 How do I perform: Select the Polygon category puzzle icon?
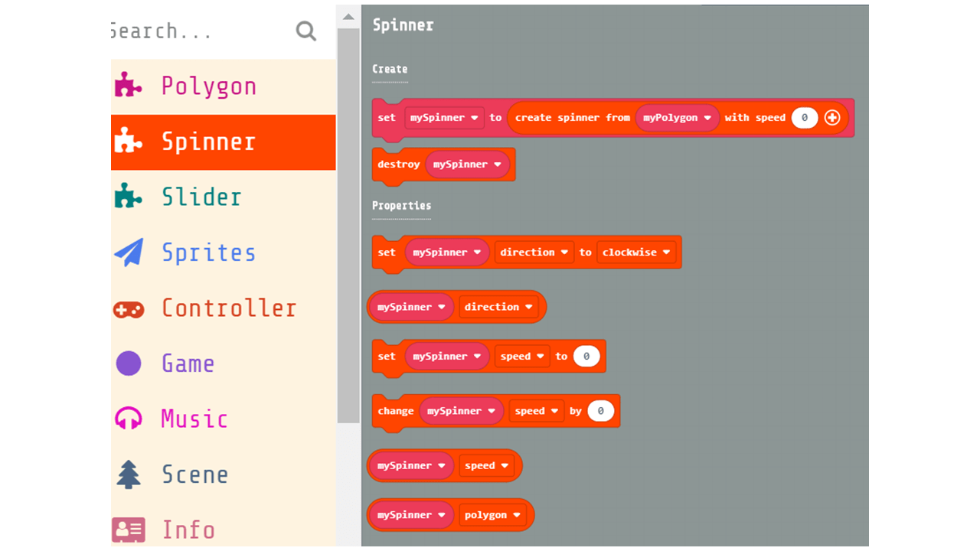click(128, 86)
